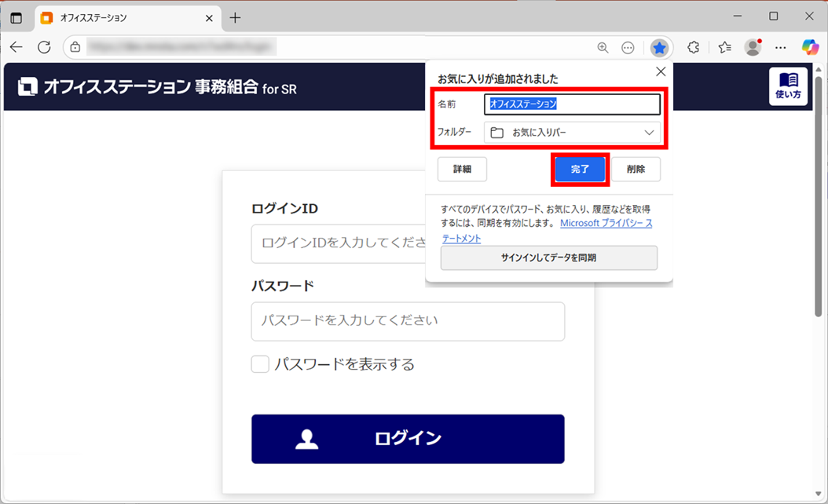Select the オフィスステーション browser tab
The height and width of the screenshot is (504, 828).
[128, 19]
